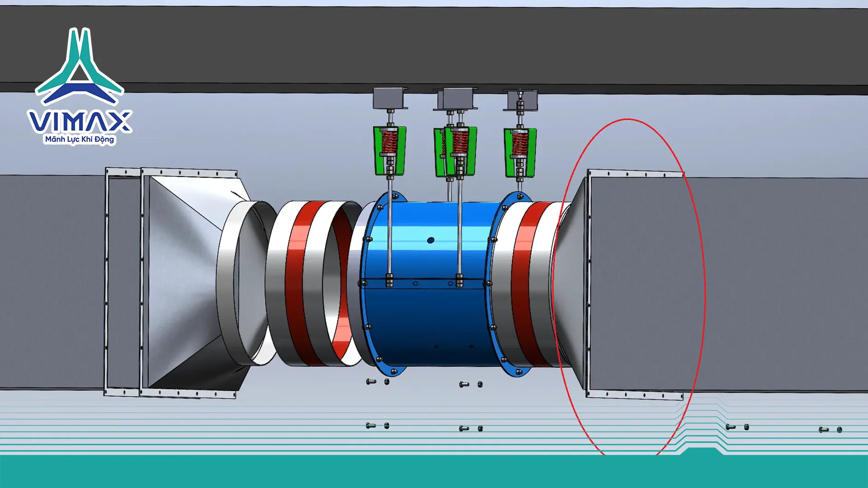Image resolution: width=868 pixels, height=488 pixels.
Task: Click the small dark hole on blue fan casing
Action: pyautogui.click(x=430, y=240)
